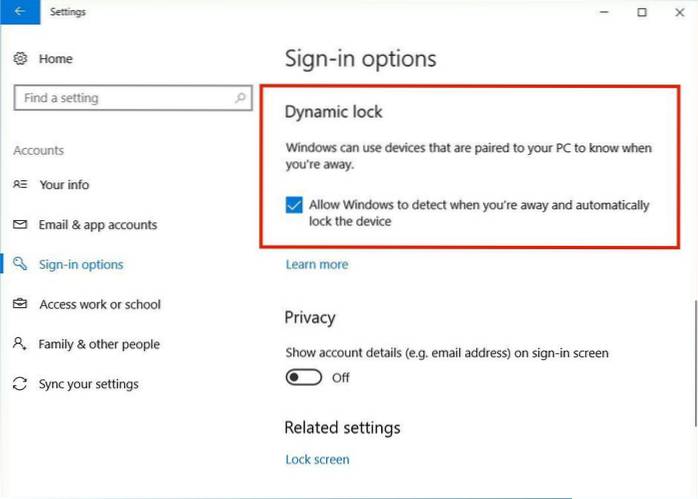Go to Email & app accounts
Screen dimensions: 698x499
coord(97,225)
